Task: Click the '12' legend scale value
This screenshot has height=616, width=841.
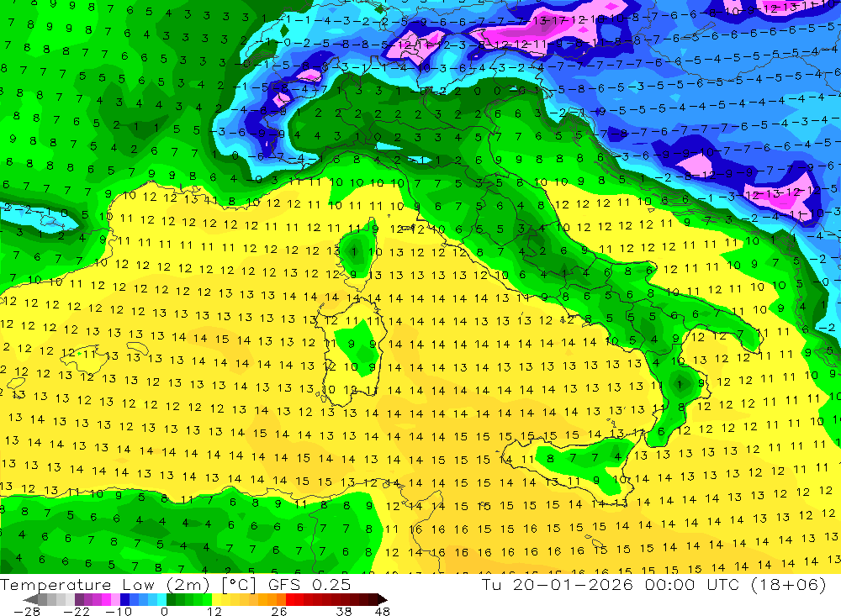Action: (x=214, y=611)
